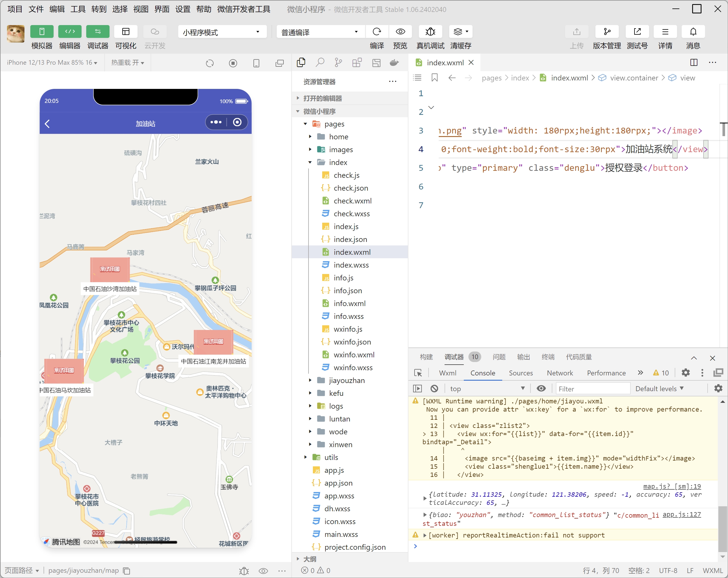Open the 微信开发者工具 menu
The height and width of the screenshot is (578, 728).
click(244, 9)
